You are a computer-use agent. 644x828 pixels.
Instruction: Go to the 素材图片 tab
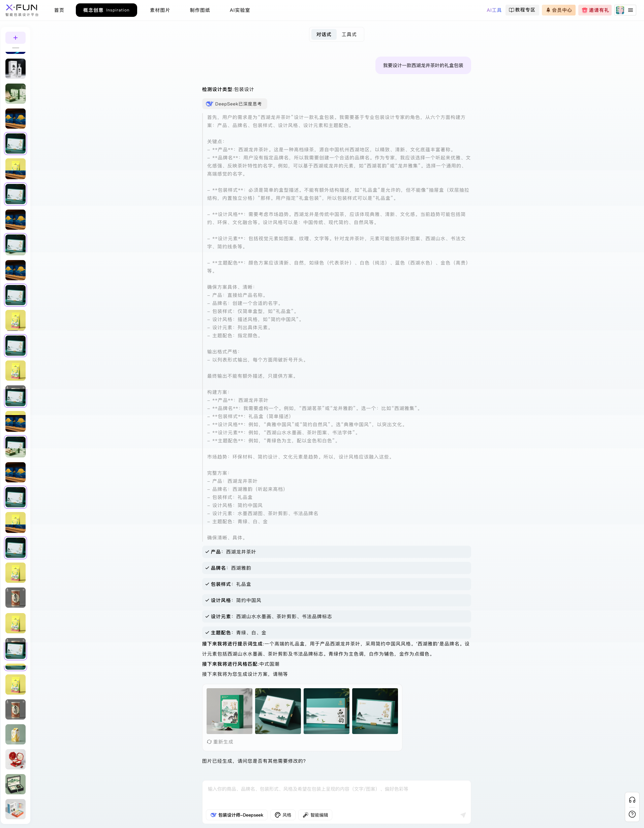point(160,10)
